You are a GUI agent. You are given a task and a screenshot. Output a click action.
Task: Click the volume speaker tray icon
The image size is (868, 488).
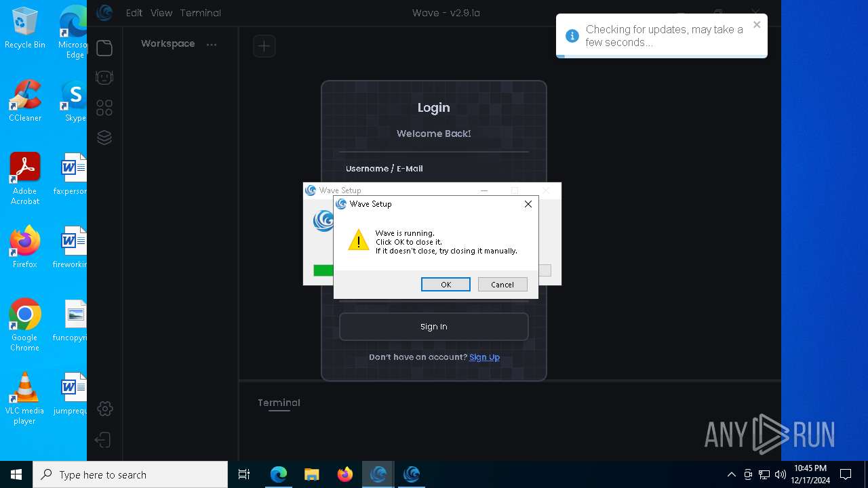coord(780,474)
